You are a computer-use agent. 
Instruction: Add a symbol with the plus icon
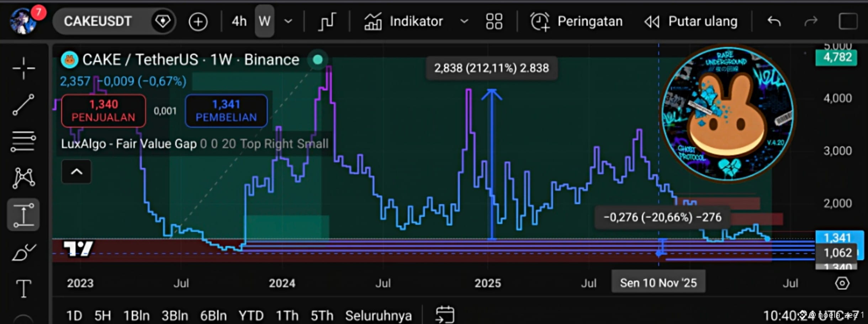(198, 22)
